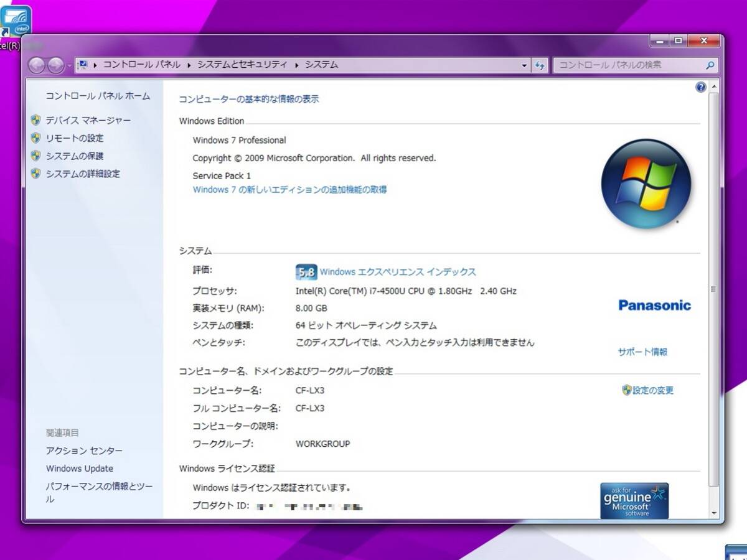Click the search magnifier icon
Viewport: 747px width, 560px height.
pyautogui.click(x=710, y=65)
